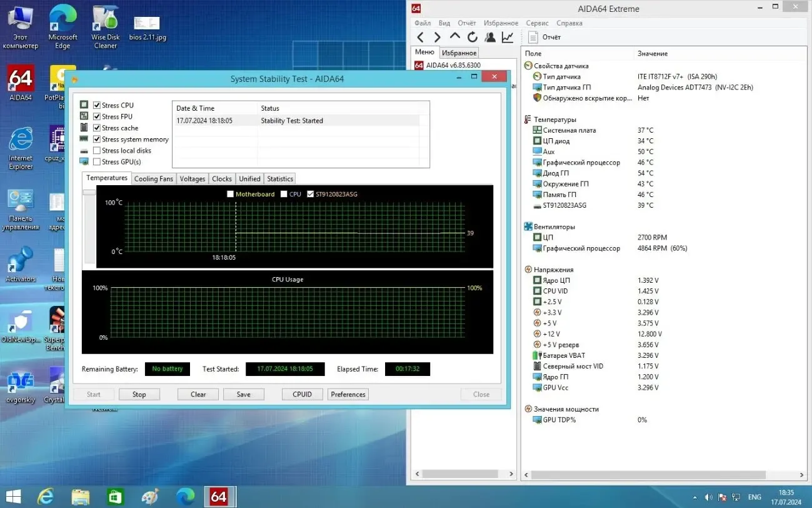Stop the running stability test
This screenshot has height=508, width=812.
(139, 394)
